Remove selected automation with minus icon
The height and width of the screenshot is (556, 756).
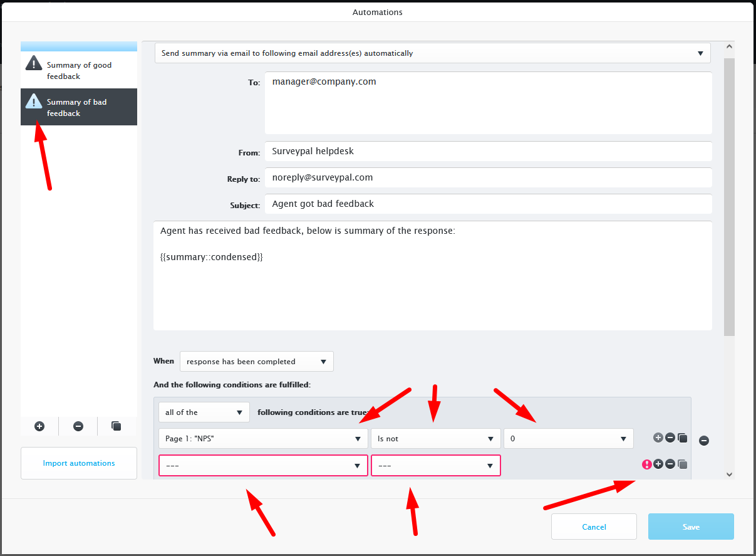coord(78,426)
